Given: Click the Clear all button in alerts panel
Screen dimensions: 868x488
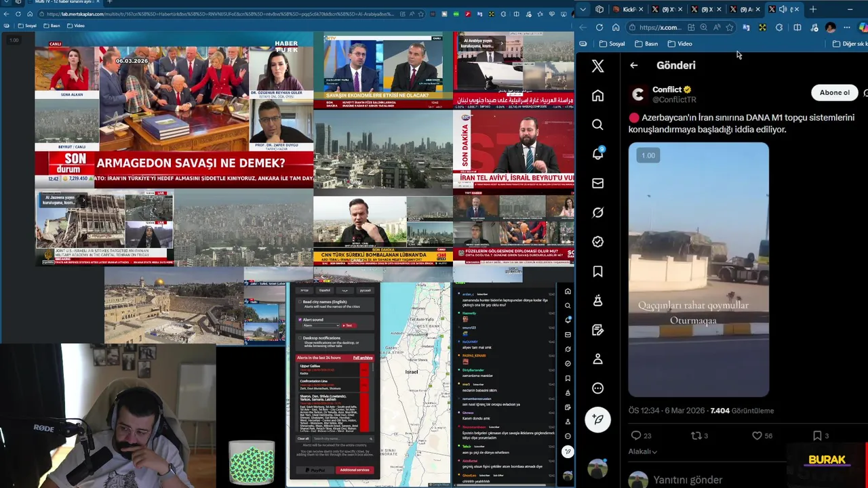Looking at the screenshot, I should point(303,439).
